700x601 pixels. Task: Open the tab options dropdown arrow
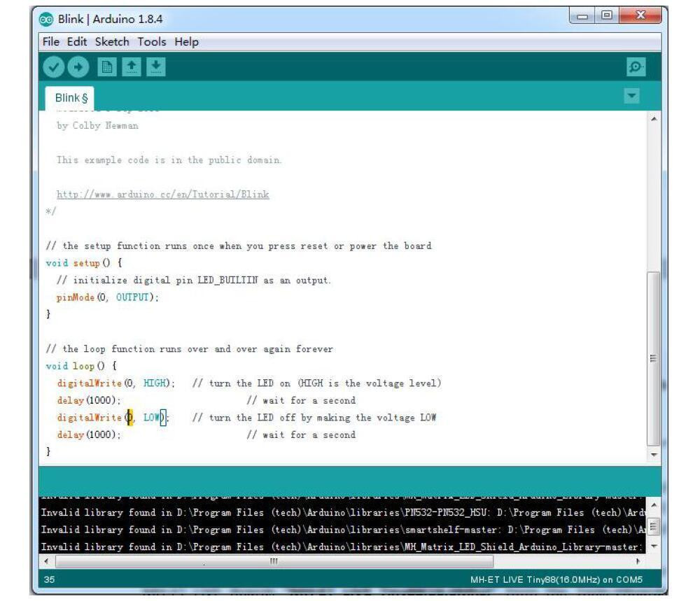click(x=631, y=95)
